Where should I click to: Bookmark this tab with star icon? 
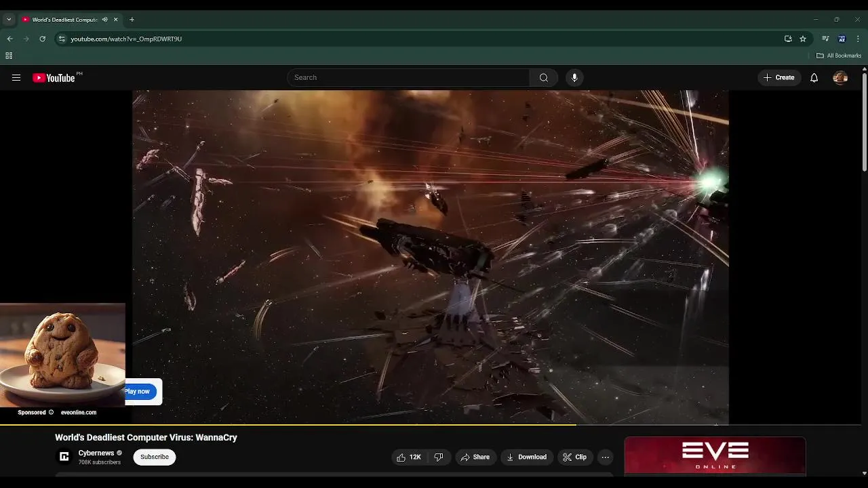point(803,39)
